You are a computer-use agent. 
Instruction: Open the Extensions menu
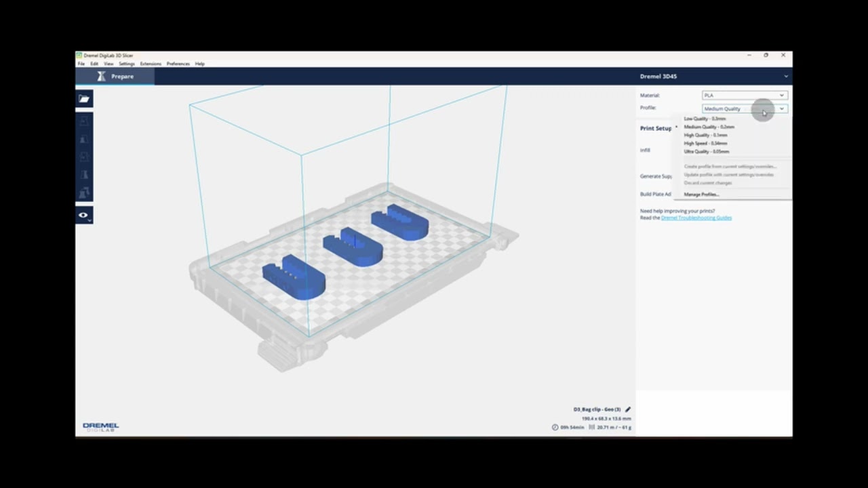point(151,64)
